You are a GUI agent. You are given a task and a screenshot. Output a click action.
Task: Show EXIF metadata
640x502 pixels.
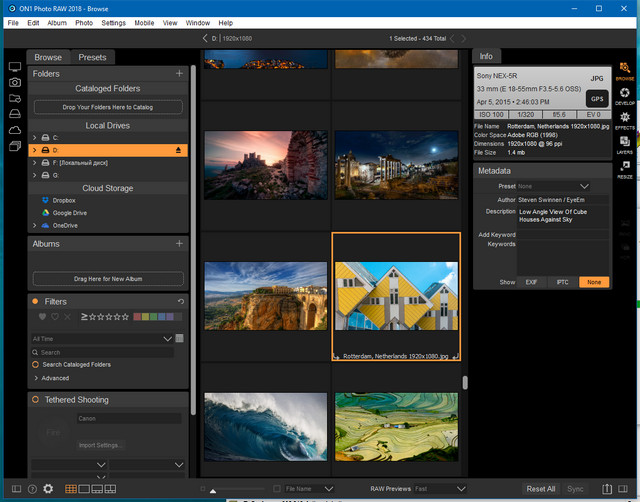tap(531, 283)
